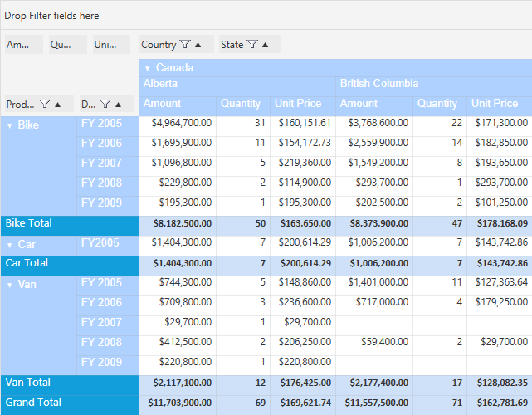This screenshot has width=532, height=415.
Task: Click cell $8,373,900.00 in Bike Total
Action: tap(374, 226)
